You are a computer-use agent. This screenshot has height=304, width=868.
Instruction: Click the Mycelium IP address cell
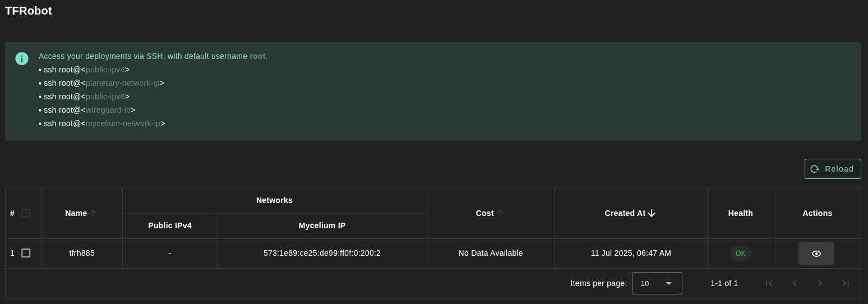coord(322,253)
